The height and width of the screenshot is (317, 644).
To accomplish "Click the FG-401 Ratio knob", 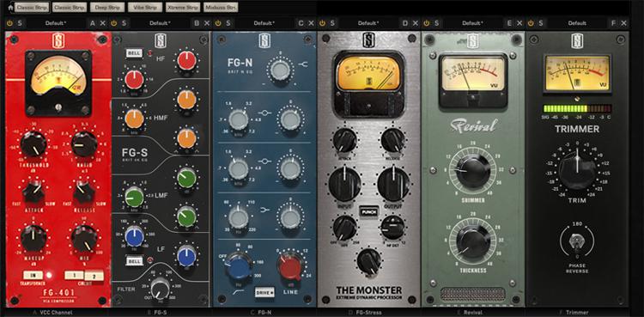I will (x=84, y=144).
